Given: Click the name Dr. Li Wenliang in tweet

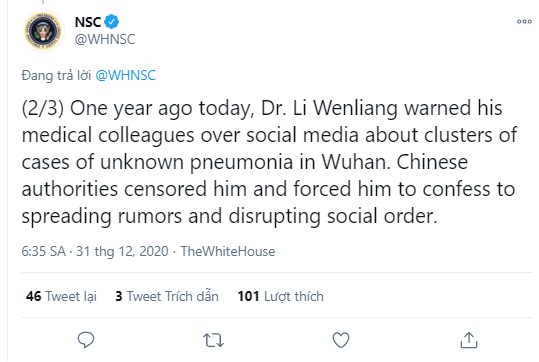Looking at the screenshot, I should pos(330,108).
